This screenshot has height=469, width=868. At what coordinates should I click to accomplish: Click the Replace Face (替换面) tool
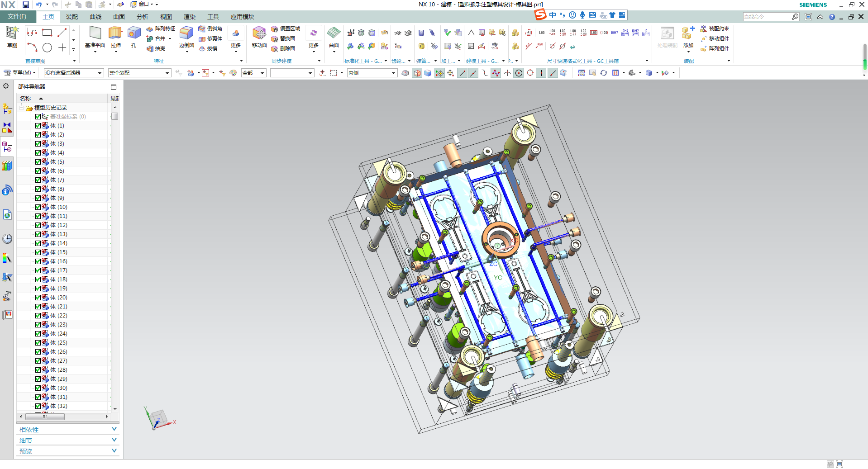pyautogui.click(x=283, y=38)
